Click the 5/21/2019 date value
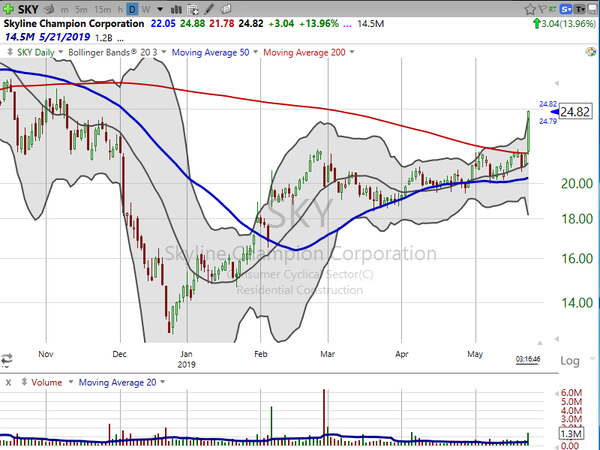 coord(64,37)
